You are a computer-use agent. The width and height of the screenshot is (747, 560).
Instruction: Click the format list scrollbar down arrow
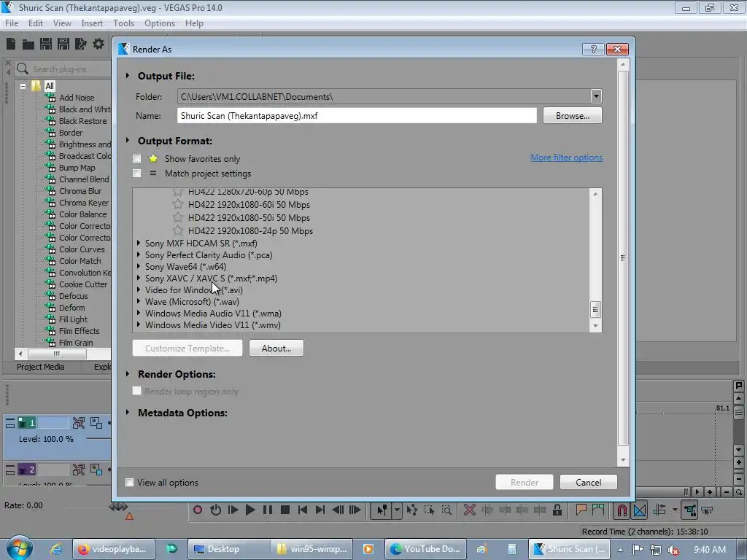pos(595,326)
